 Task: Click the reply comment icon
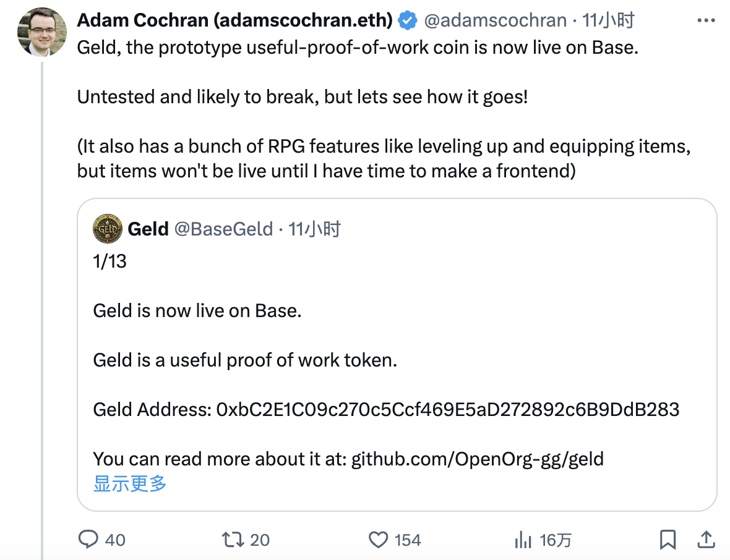(89, 540)
